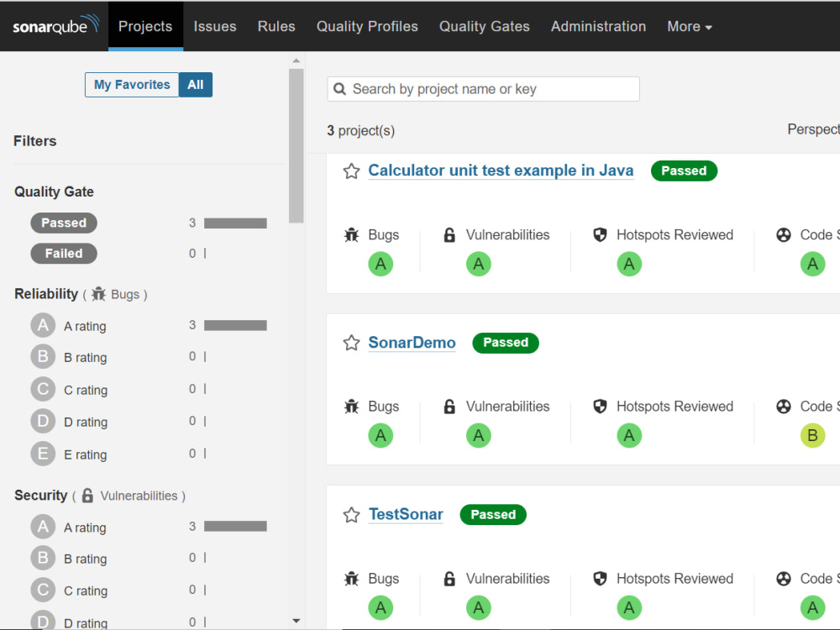Click the search magnifier icon in the search box
840x630 pixels.
pos(339,88)
